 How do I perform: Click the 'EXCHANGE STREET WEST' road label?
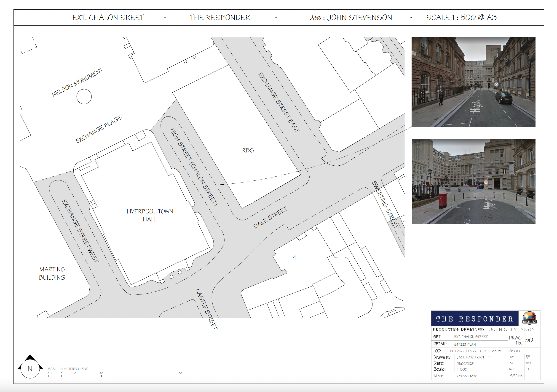tap(80, 231)
